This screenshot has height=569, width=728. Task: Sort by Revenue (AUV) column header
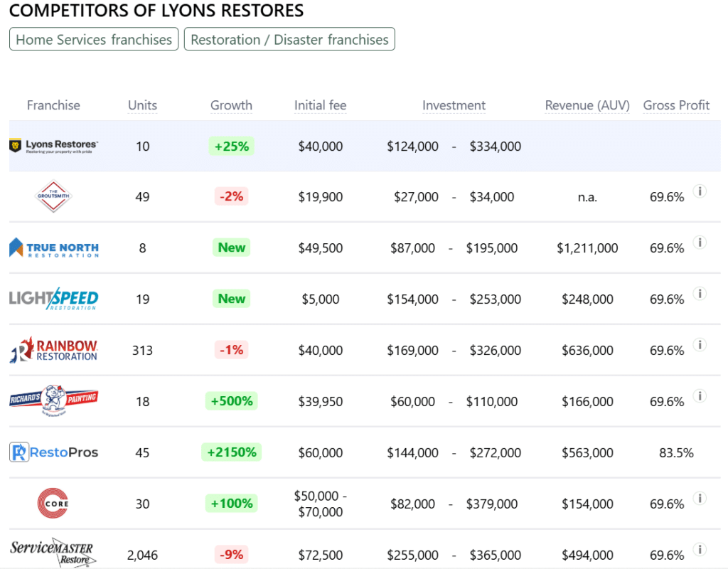(587, 105)
